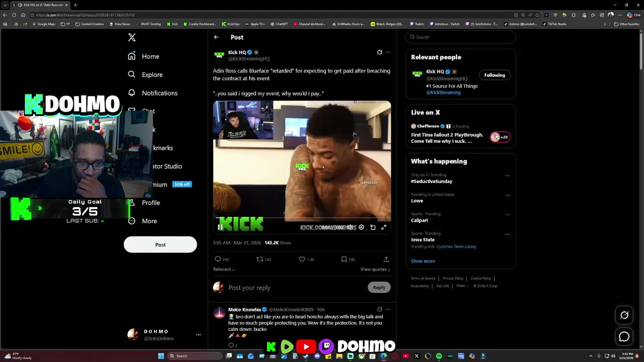Open Show more trends link
The height and width of the screenshot is (362, 644).
423,261
